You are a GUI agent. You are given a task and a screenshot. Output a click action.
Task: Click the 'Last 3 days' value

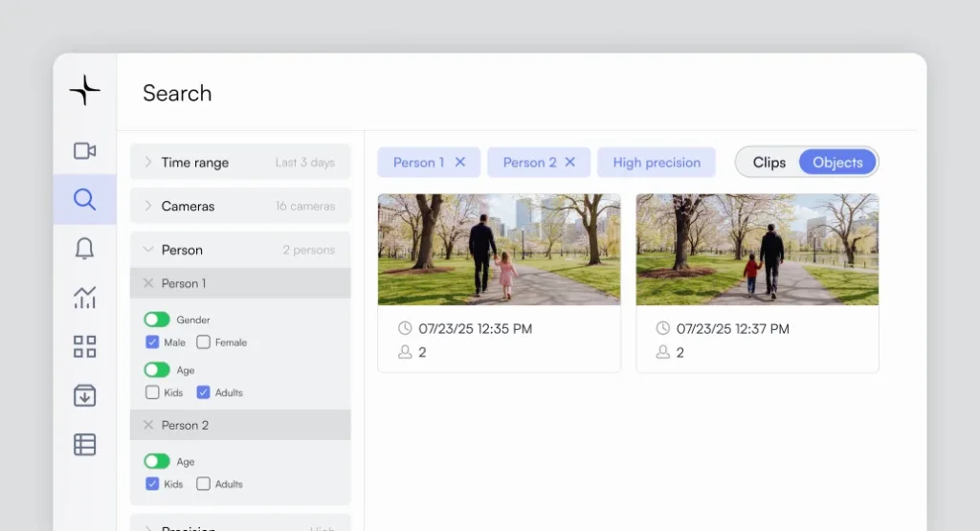[x=305, y=163]
